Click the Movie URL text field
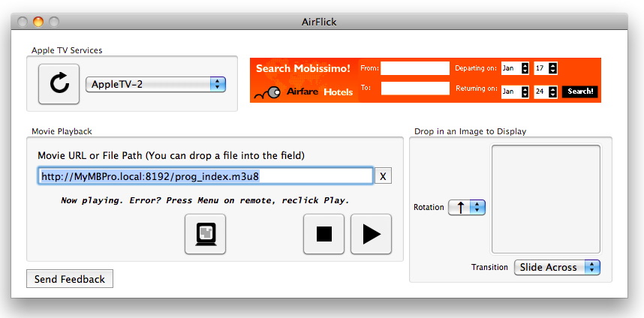 (x=206, y=176)
